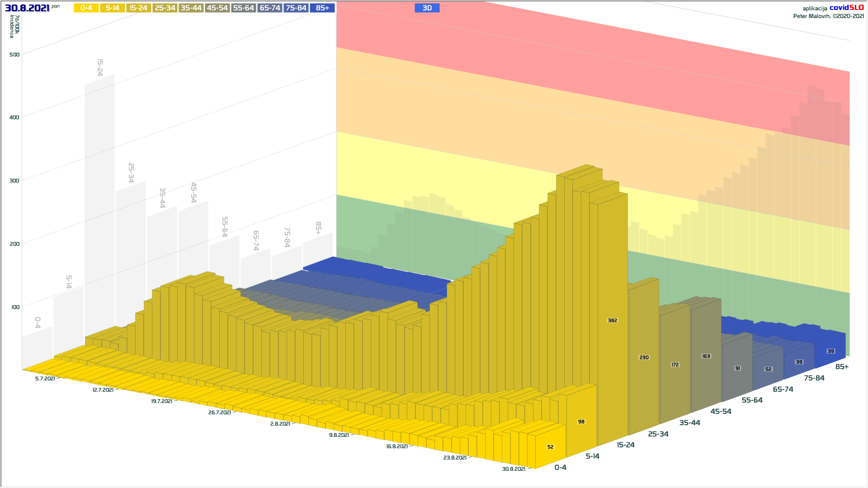The height and width of the screenshot is (488, 868).
Task: Toggle the 35-44 age group legend
Action: (191, 8)
